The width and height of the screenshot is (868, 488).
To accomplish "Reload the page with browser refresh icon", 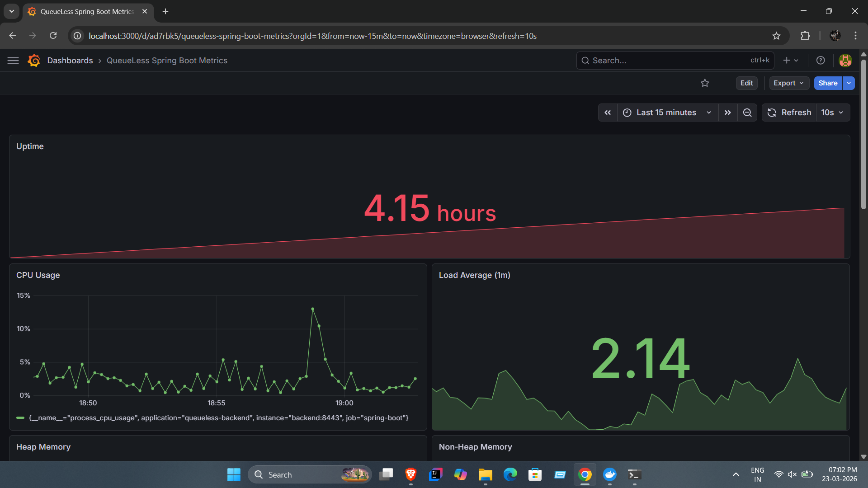I will point(53,36).
